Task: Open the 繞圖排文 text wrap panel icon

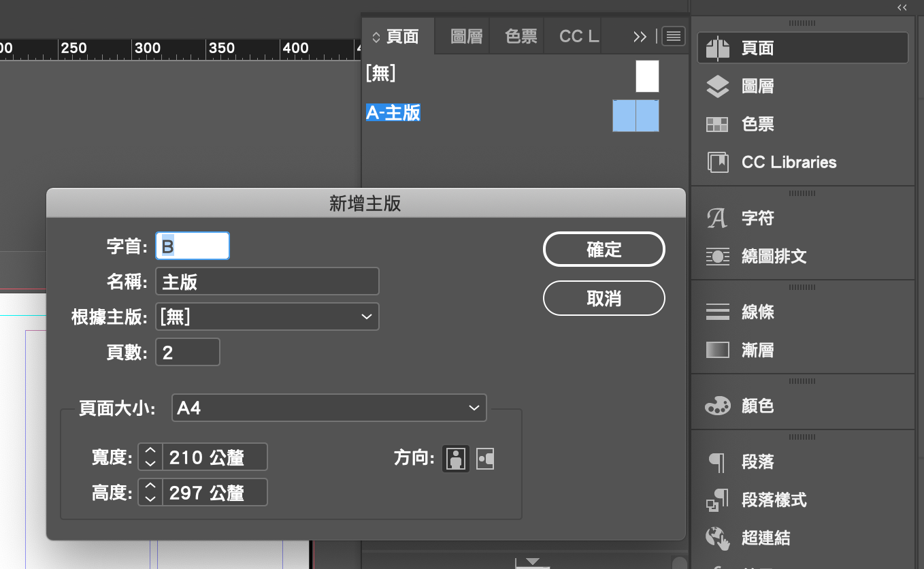Action: coord(717,257)
